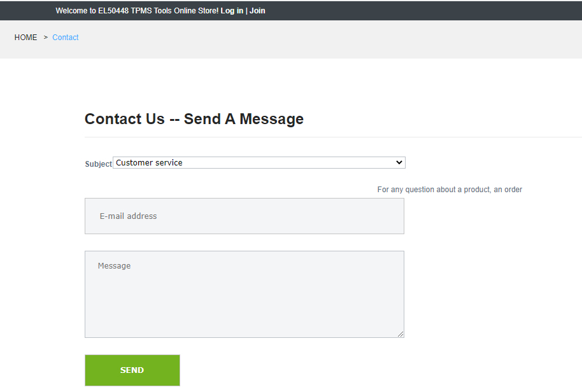The image size is (582, 392).
Task: Click the 'For any question about a product' text
Action: 450,190
